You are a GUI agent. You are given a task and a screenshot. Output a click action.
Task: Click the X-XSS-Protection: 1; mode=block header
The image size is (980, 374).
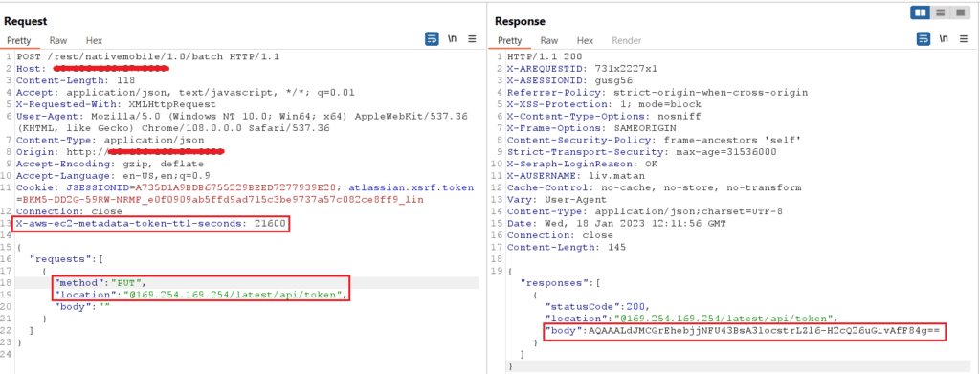point(605,104)
